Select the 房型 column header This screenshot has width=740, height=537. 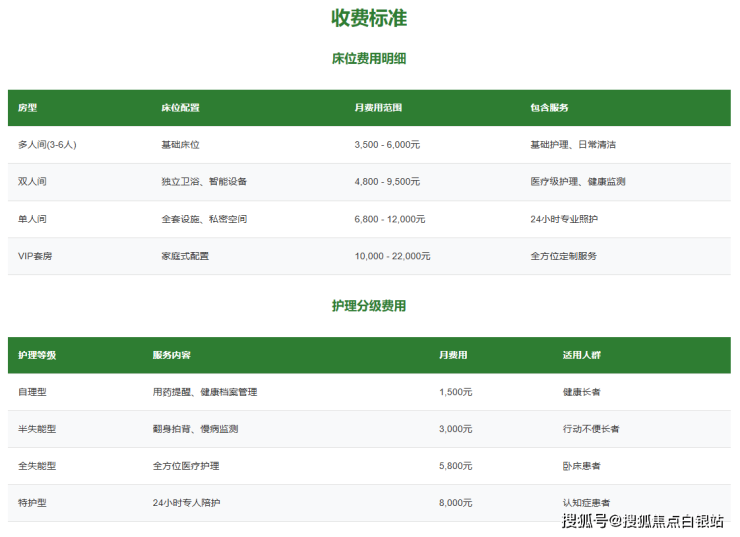[27, 108]
